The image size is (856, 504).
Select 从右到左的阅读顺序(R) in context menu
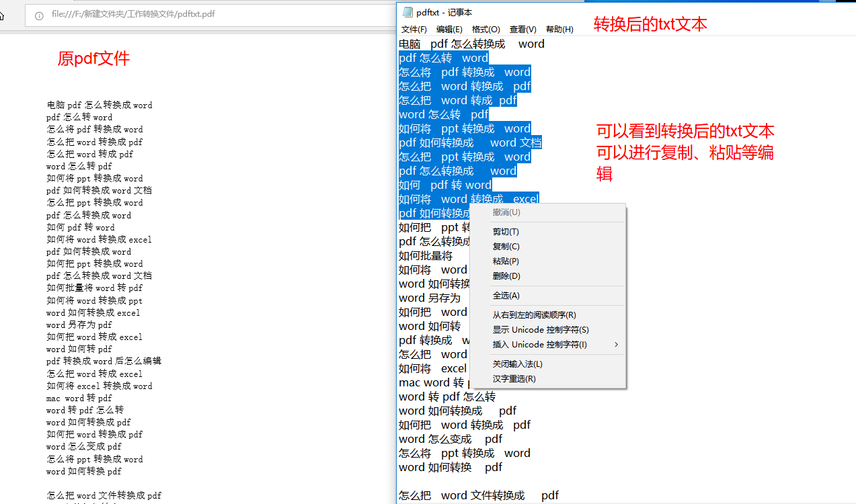[x=548, y=315]
